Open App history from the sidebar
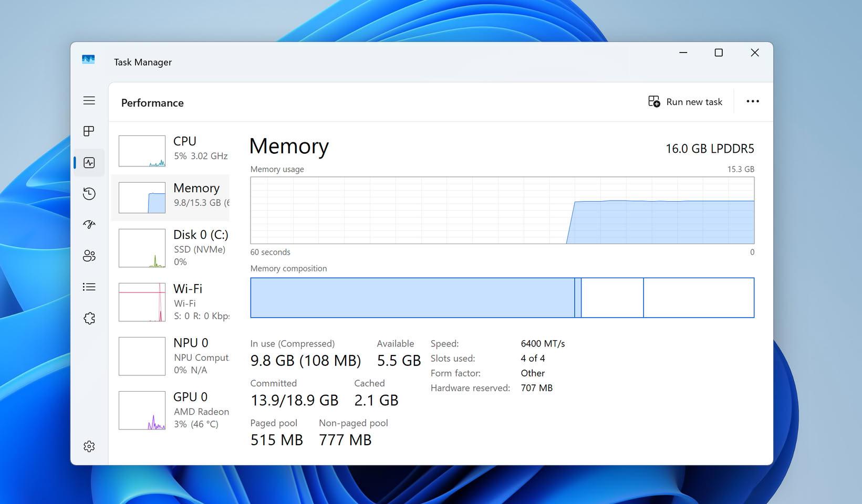 89,194
